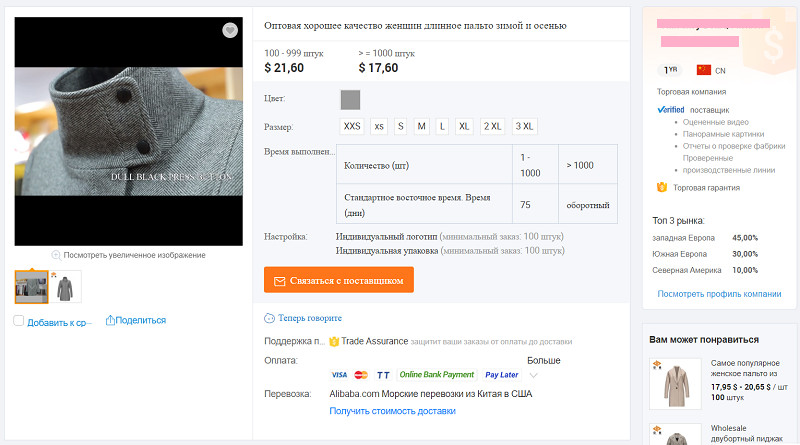Select size 2 XL
800x445 pixels.
[492, 126]
